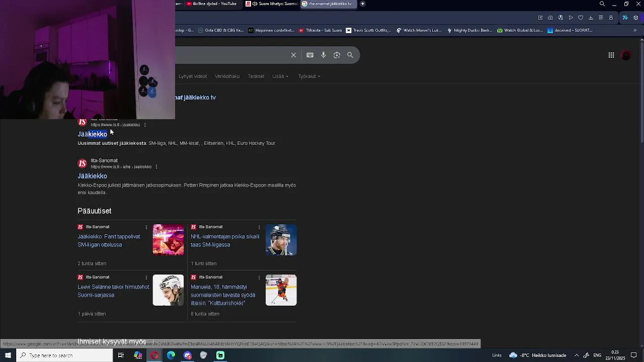This screenshot has height=362, width=644.
Task: Open 'Leevi Selänne takoi hirmutehot' article
Action: [113, 291]
